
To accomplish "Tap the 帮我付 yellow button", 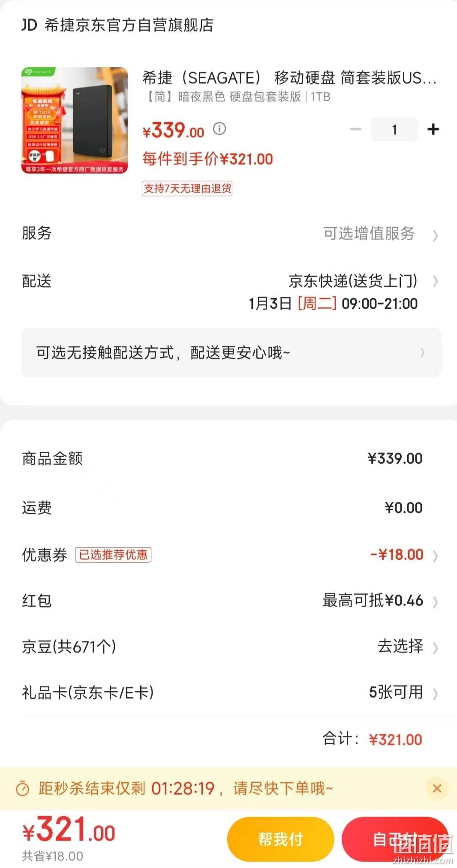I will tap(280, 839).
